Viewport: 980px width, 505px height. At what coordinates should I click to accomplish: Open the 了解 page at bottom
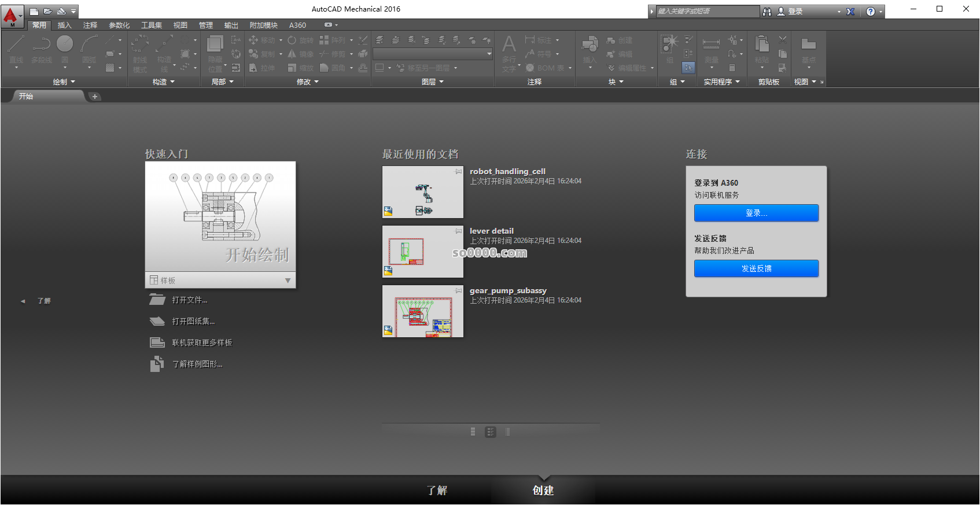(x=437, y=491)
